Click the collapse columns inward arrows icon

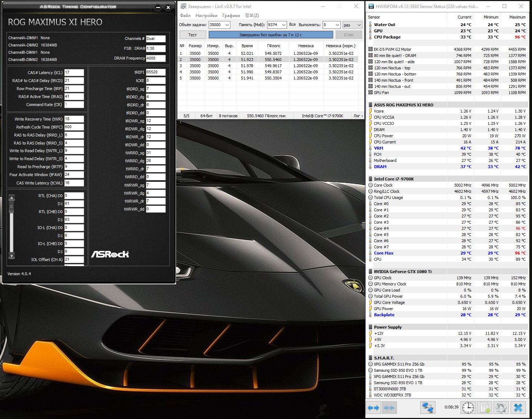click(x=389, y=408)
